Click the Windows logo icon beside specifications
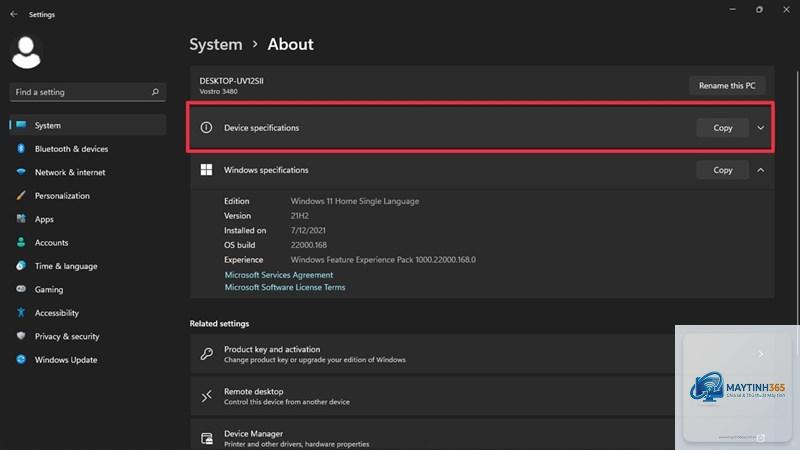 click(x=206, y=170)
